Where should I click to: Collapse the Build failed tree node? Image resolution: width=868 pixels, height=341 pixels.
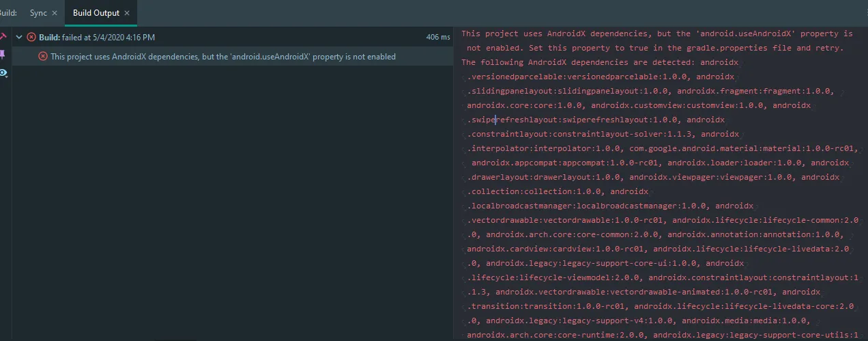click(x=19, y=37)
